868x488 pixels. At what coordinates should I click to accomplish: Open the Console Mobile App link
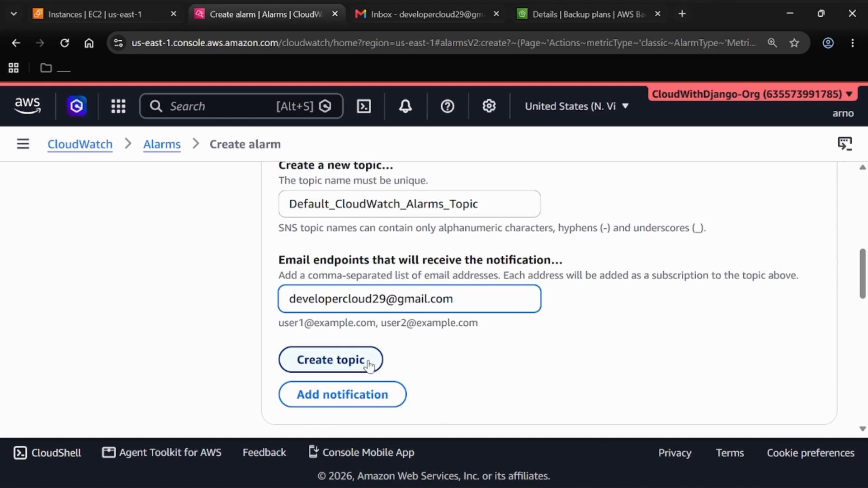click(x=361, y=452)
